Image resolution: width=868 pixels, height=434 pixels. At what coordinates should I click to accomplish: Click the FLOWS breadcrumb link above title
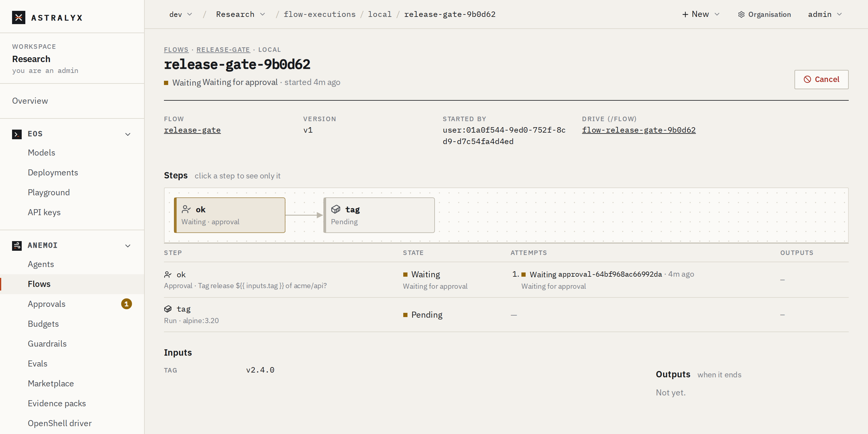176,50
